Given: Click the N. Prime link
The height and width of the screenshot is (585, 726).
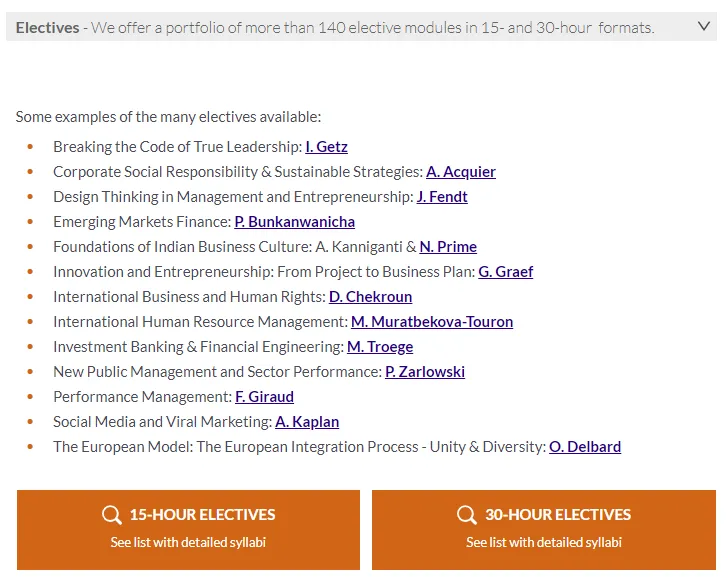Looking at the screenshot, I should click(448, 247).
